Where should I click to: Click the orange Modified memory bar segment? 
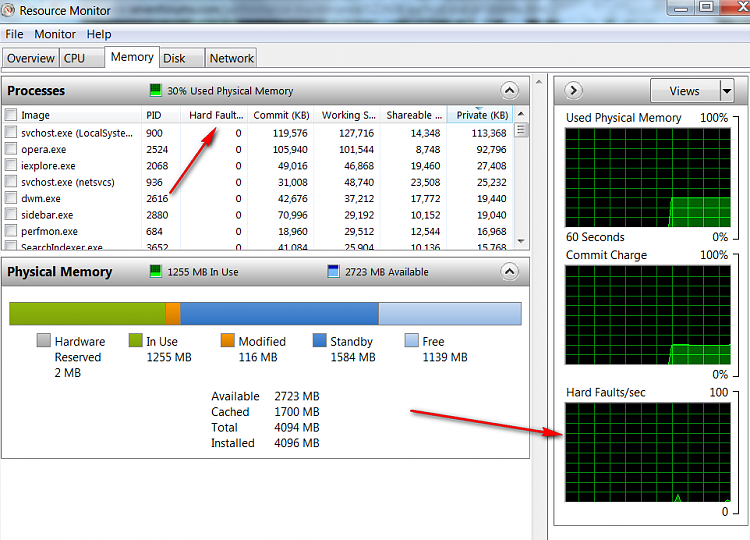pyautogui.click(x=173, y=313)
